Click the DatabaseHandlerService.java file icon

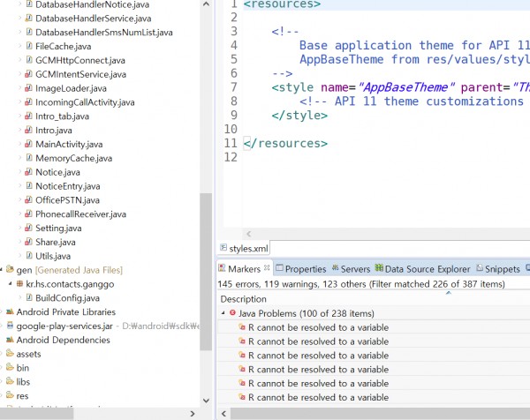pyautogui.click(x=29, y=19)
